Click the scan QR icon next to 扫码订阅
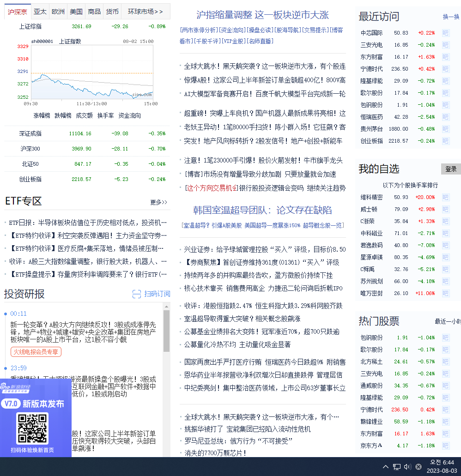461x476 pixels. point(137,294)
